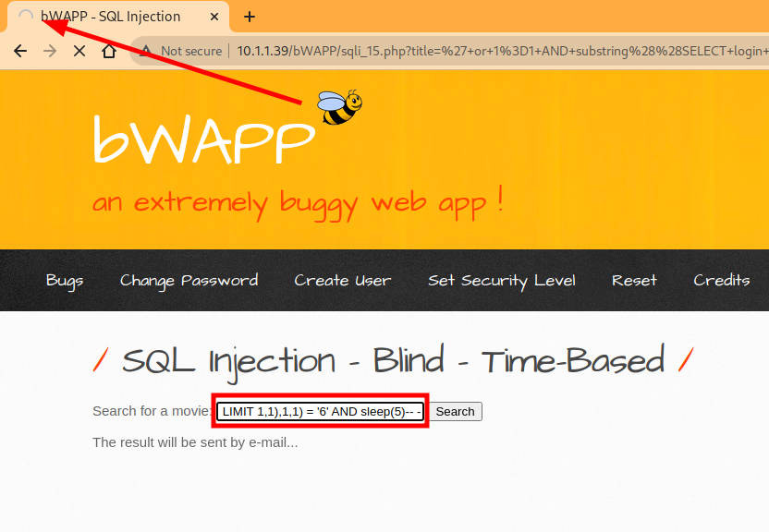The height and width of the screenshot is (532, 769).
Task: Click 'an extremely buggy web app !' tagline
Action: [298, 202]
